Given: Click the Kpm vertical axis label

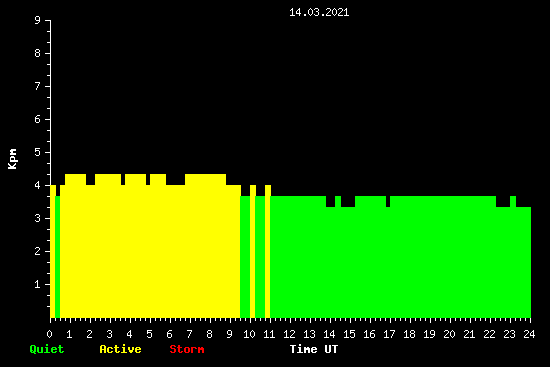Looking at the screenshot, I should tap(13, 159).
